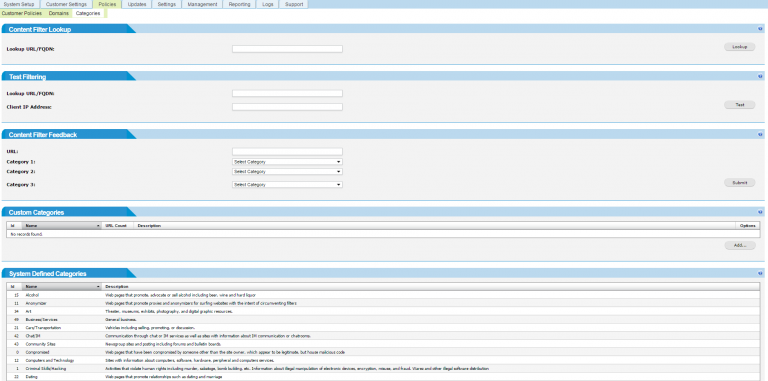
Task: Select the Dating category row
Action: pos(383,377)
